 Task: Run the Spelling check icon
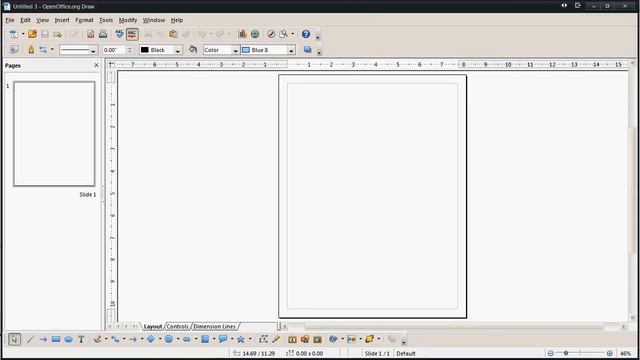click(x=119, y=34)
